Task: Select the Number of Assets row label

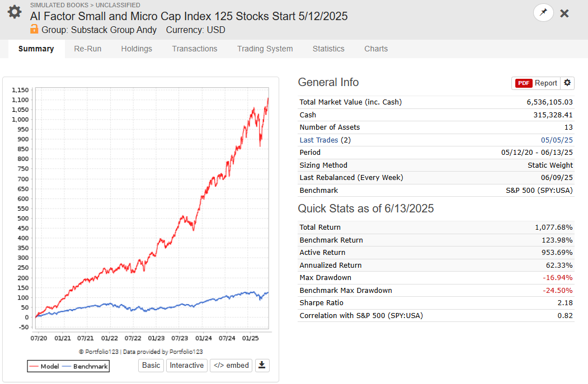Action: point(330,127)
